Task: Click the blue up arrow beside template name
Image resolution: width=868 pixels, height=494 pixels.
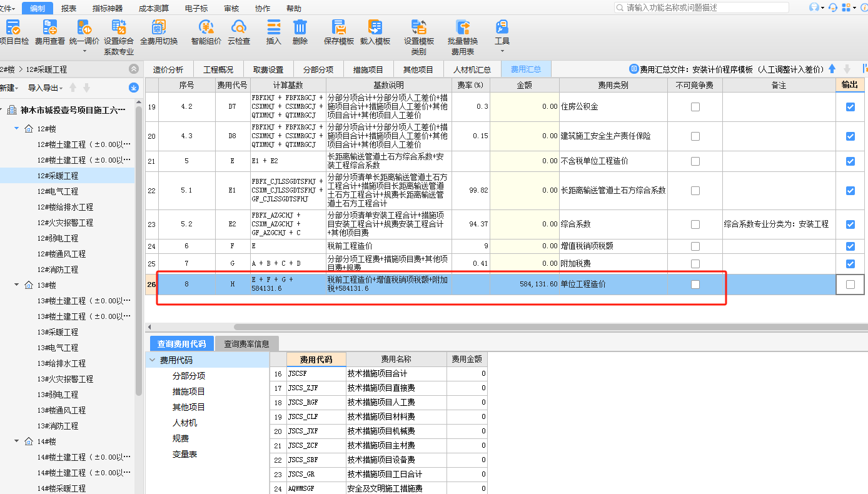Action: point(832,69)
